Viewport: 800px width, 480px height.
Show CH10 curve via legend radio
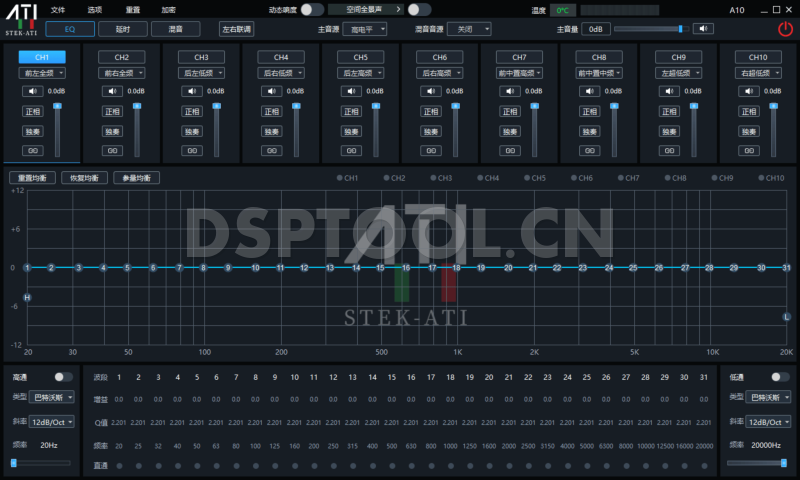[761, 178]
